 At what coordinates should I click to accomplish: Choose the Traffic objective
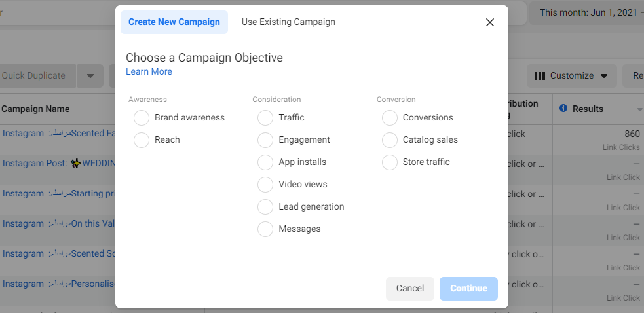click(265, 117)
